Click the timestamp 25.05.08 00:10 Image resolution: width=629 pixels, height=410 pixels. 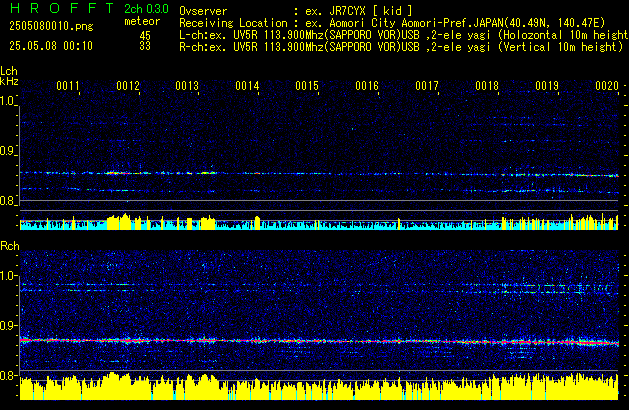click(51, 46)
